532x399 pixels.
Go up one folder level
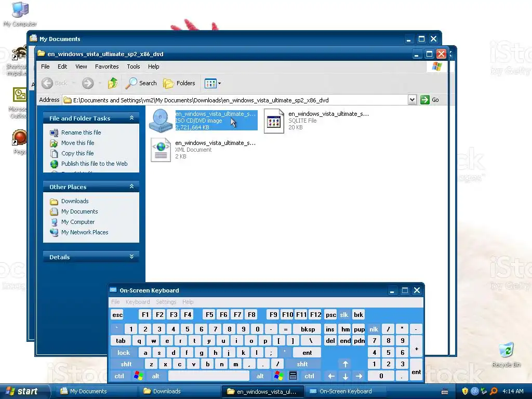tap(112, 83)
